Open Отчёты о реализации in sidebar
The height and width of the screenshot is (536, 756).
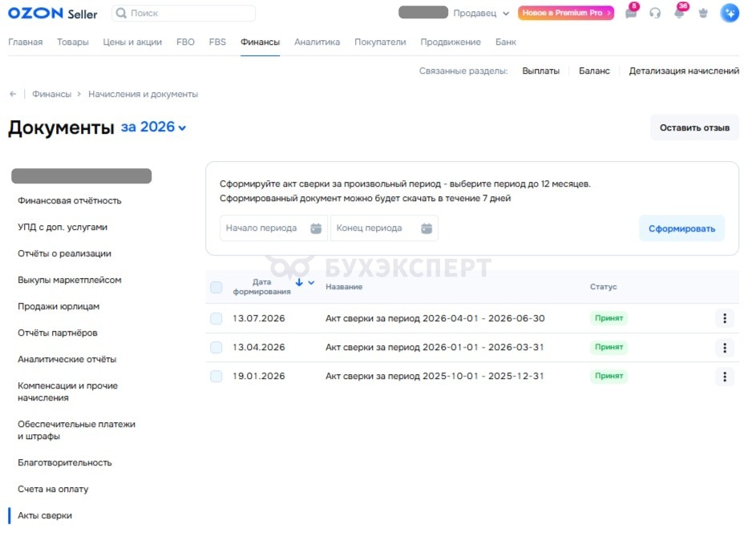(64, 253)
